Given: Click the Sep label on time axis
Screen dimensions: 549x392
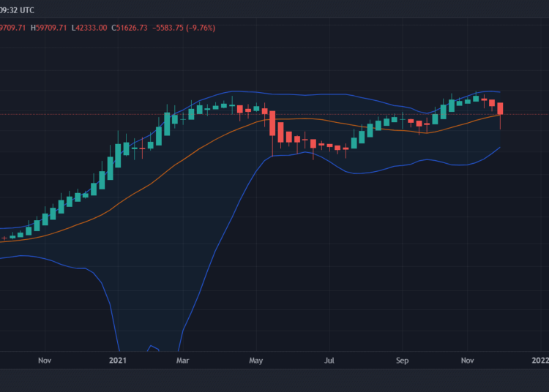Looking at the screenshot, I should pyautogui.click(x=403, y=360).
